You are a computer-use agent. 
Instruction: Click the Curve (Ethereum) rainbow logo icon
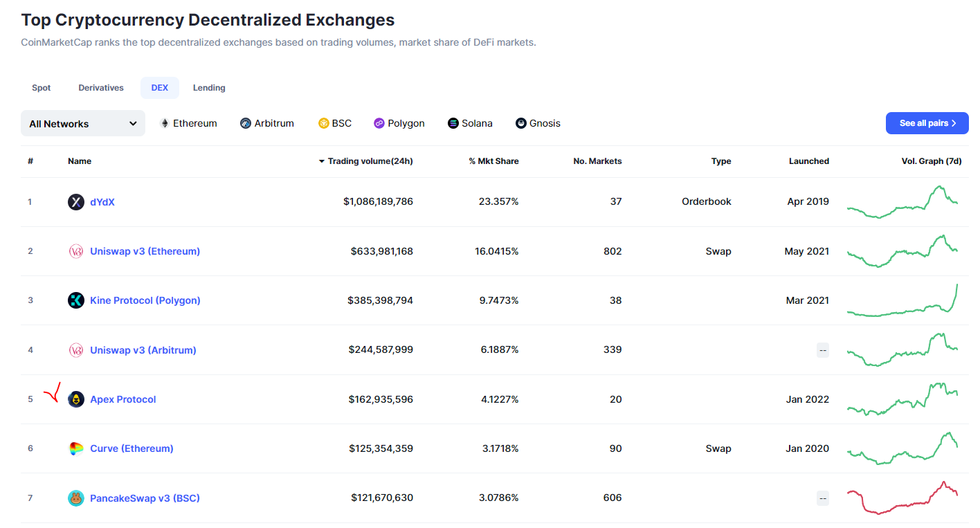[76, 448]
